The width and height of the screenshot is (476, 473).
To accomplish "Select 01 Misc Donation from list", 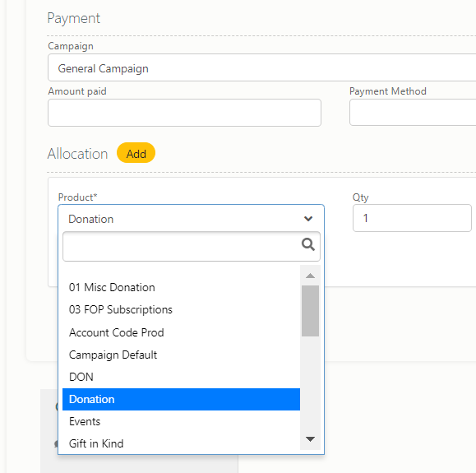I will (181, 287).
